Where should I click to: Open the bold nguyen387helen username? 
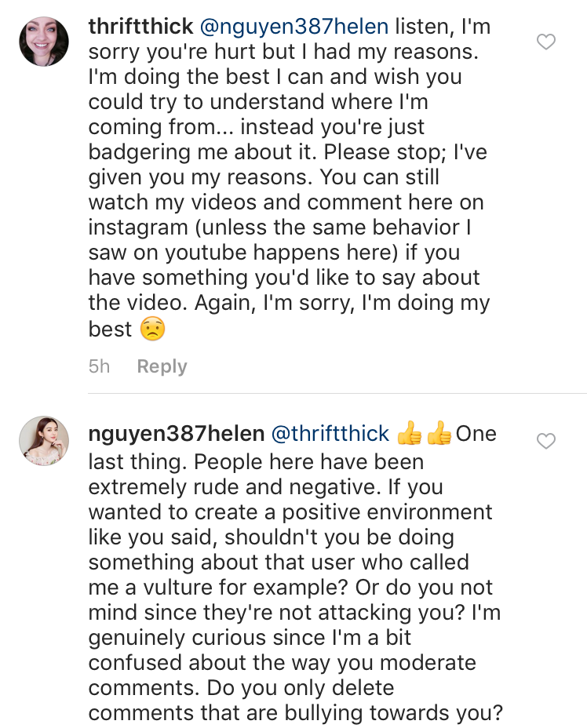[176, 434]
